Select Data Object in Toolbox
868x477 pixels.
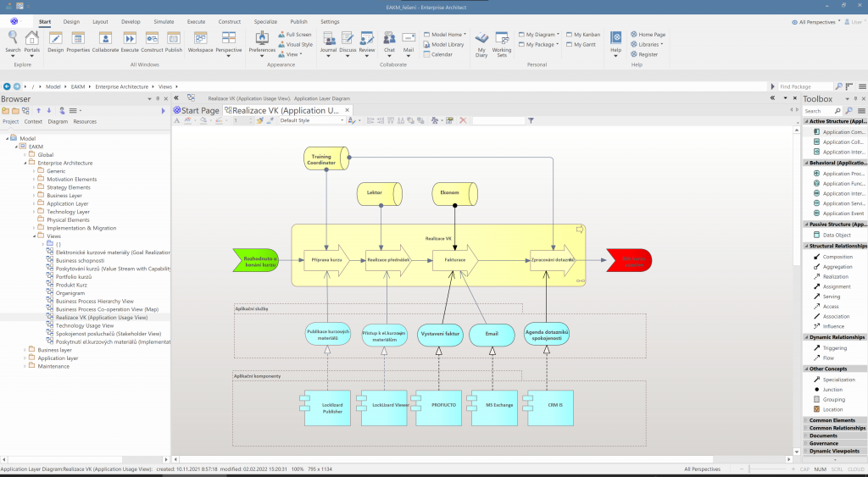(836, 236)
